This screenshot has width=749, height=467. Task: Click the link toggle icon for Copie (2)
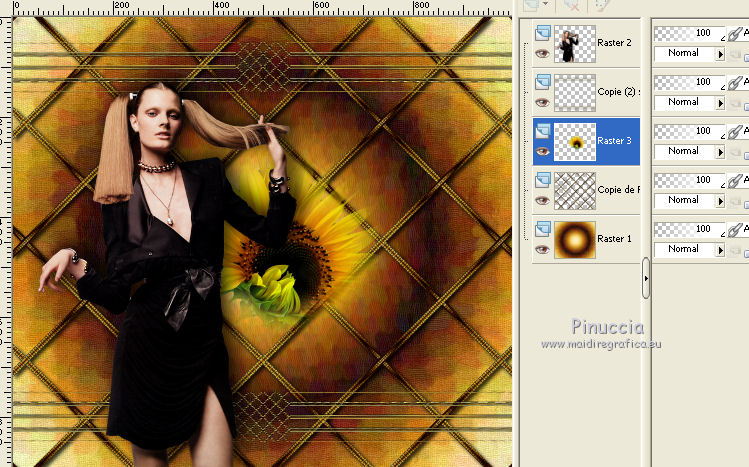point(735,83)
